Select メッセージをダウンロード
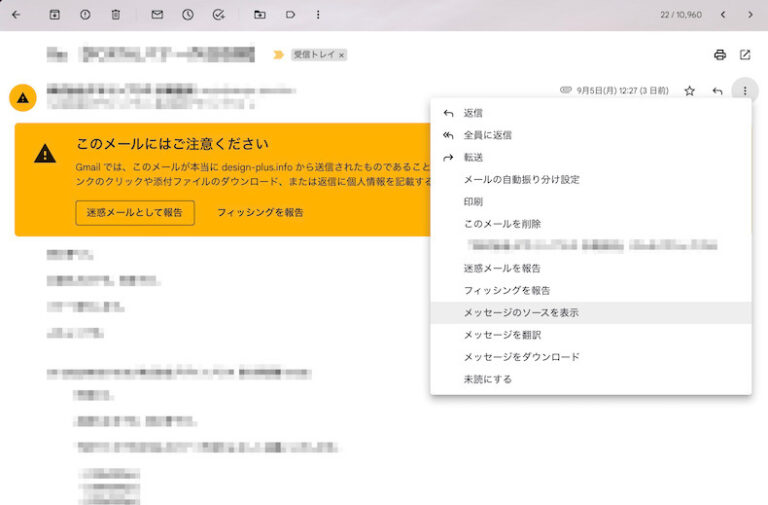 [x=591, y=357]
